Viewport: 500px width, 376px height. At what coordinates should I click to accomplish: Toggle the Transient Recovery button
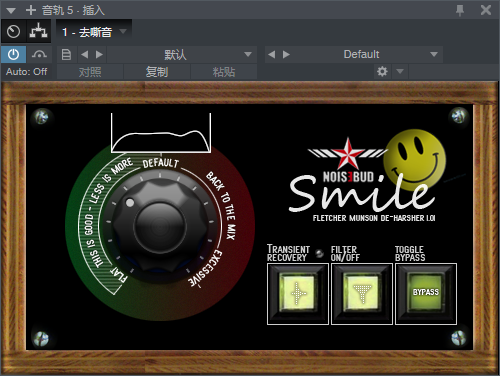tap(298, 293)
